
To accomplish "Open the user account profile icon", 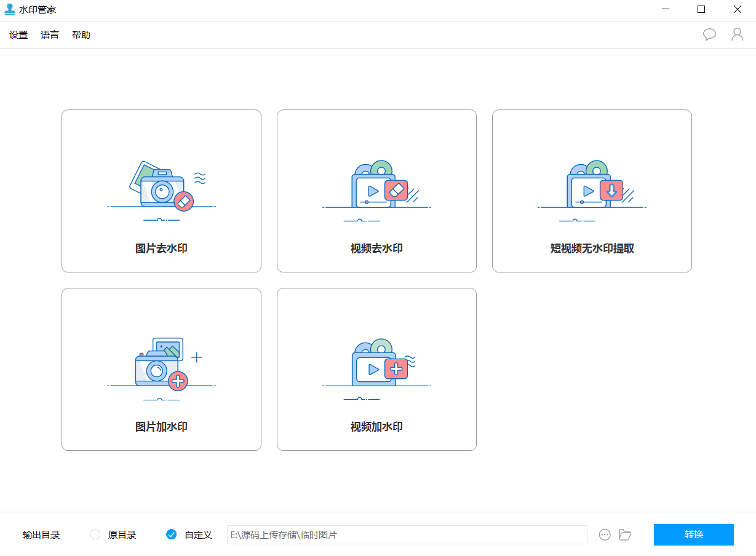I will 737,34.
